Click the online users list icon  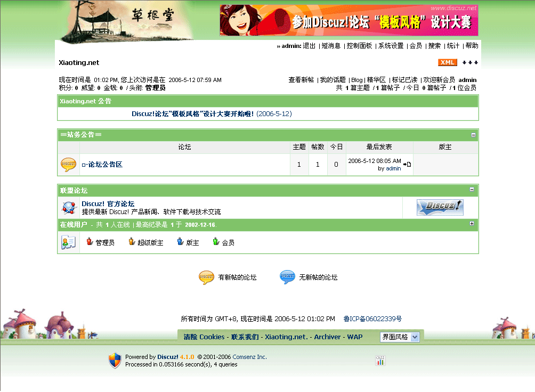pyautogui.click(x=68, y=242)
